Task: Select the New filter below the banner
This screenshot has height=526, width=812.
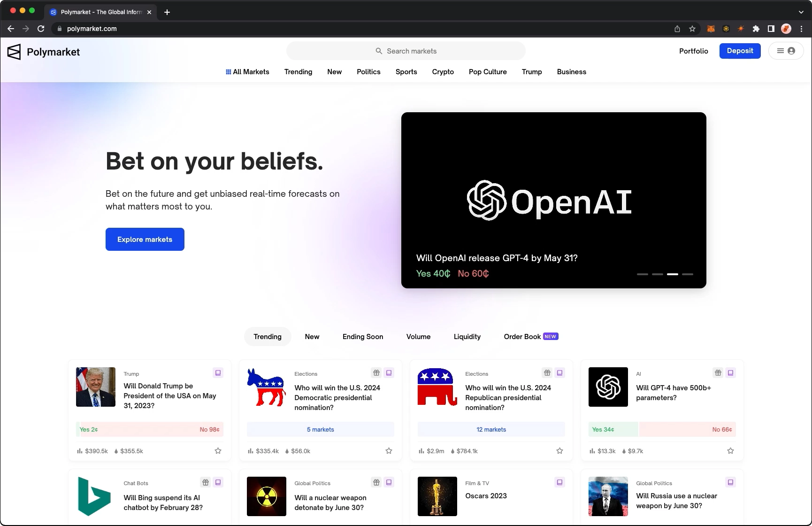Action: click(x=312, y=337)
